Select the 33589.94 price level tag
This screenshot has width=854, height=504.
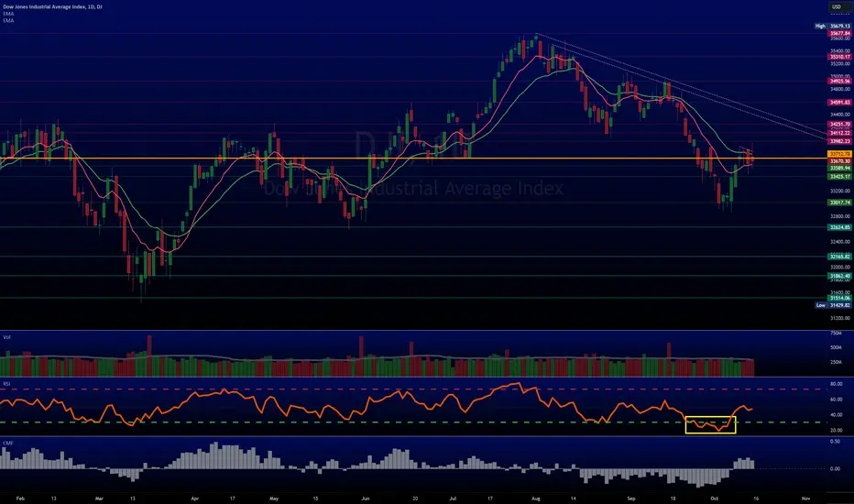(839, 168)
